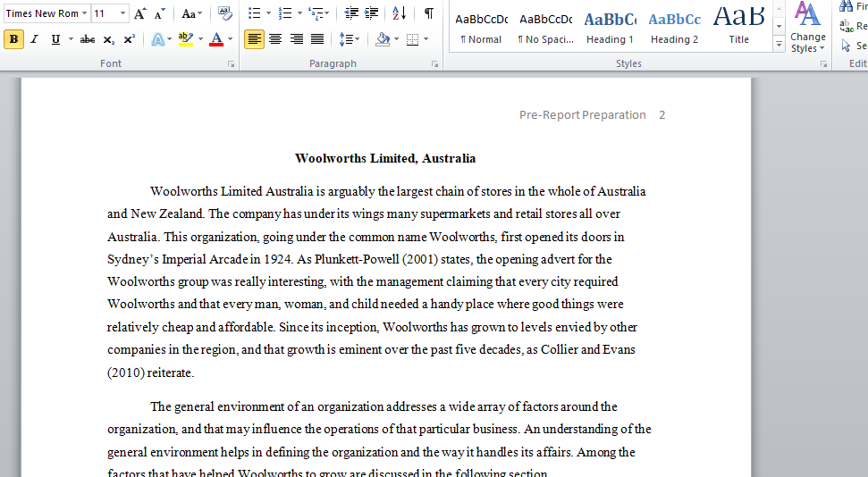Open the font name dropdown
The width and height of the screenshot is (868, 477).
(x=85, y=13)
